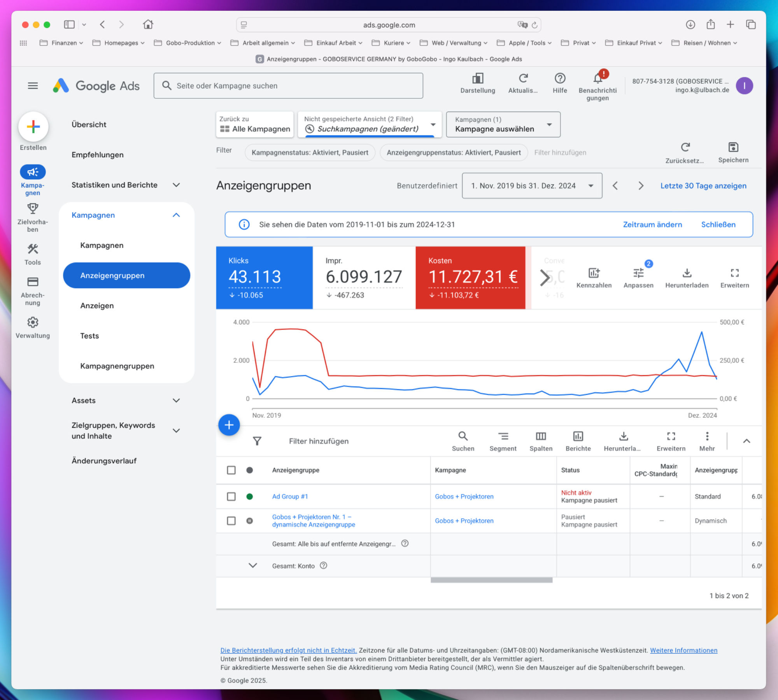The height and width of the screenshot is (700, 778).
Task: Open the Tools sidebar icon
Action: click(x=33, y=249)
